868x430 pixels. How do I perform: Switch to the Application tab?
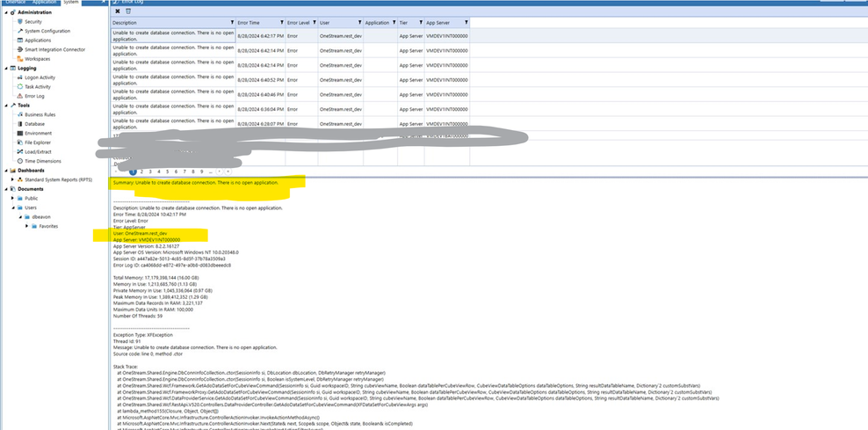click(x=44, y=3)
